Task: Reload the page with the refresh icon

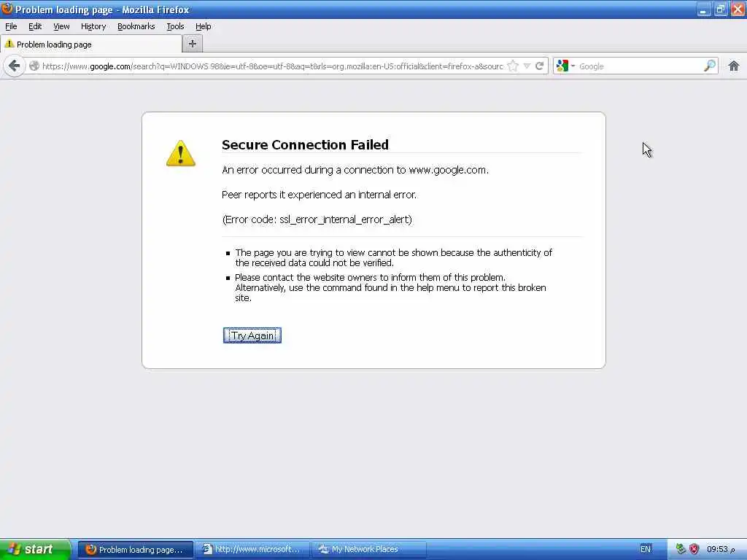Action: coord(539,66)
